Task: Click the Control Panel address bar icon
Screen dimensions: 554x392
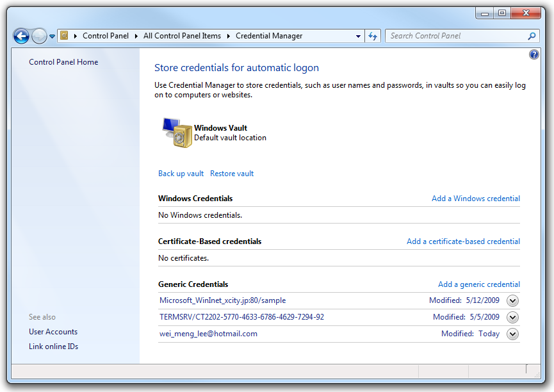Action: coord(64,35)
